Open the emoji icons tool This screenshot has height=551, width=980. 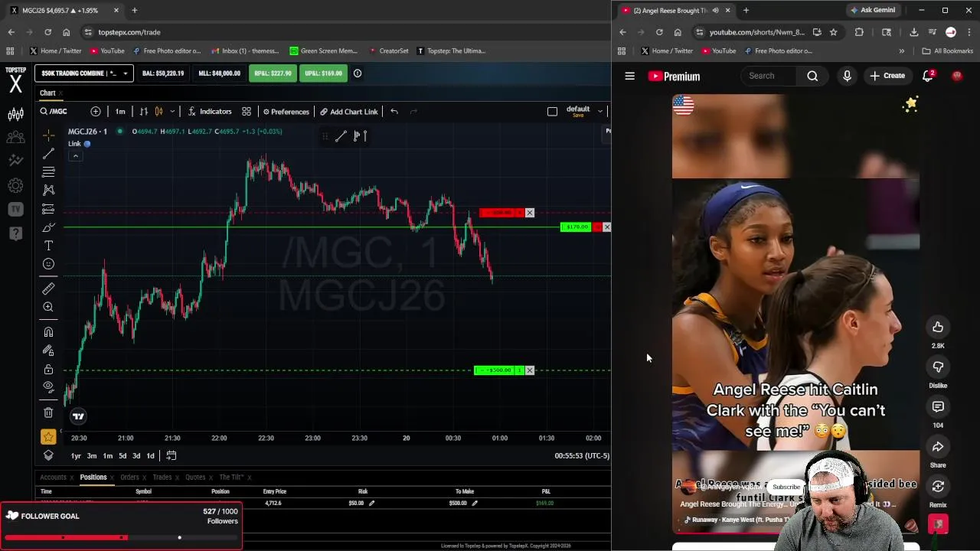tap(48, 264)
